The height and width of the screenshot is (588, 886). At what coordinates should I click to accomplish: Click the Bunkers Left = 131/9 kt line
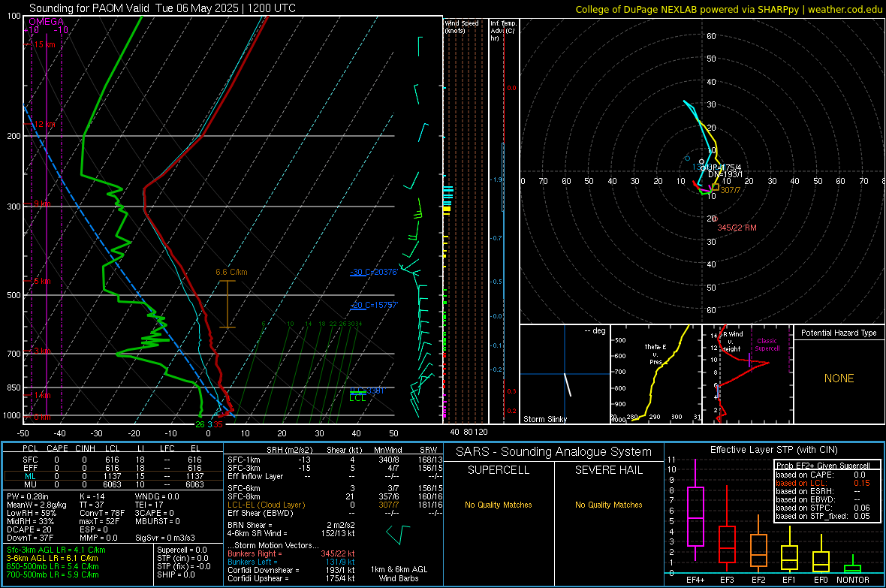[x=291, y=562]
